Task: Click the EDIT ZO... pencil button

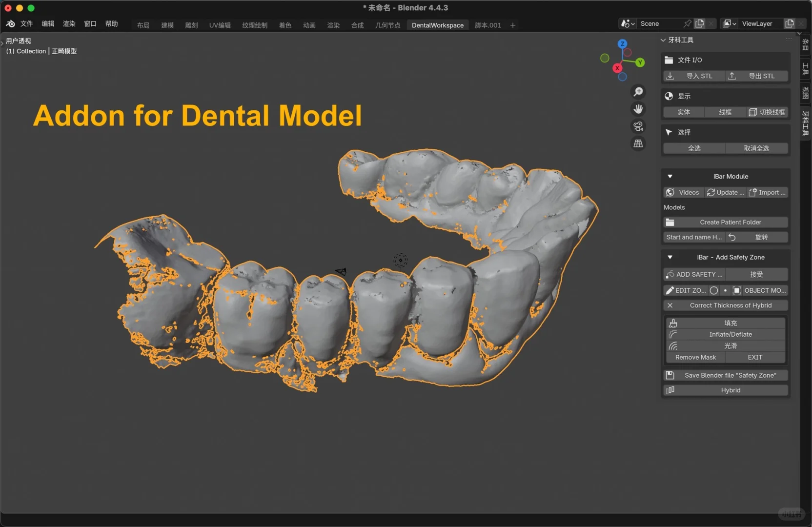Action: (x=686, y=291)
